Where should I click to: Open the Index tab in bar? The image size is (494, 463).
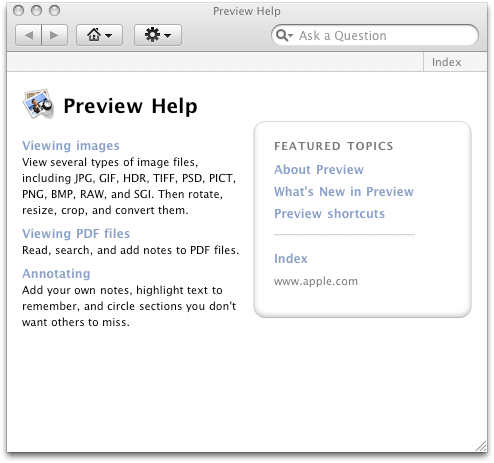[x=446, y=62]
